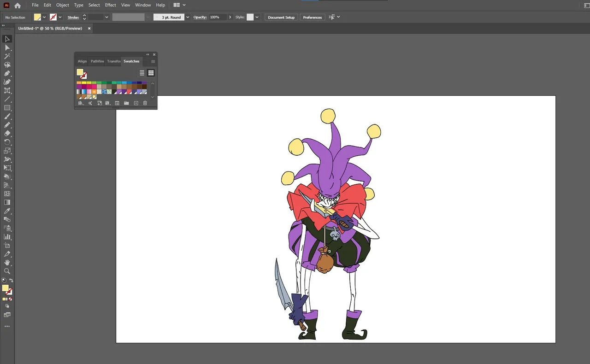Select the Eyedropper tool
The image size is (590, 364).
point(7,211)
